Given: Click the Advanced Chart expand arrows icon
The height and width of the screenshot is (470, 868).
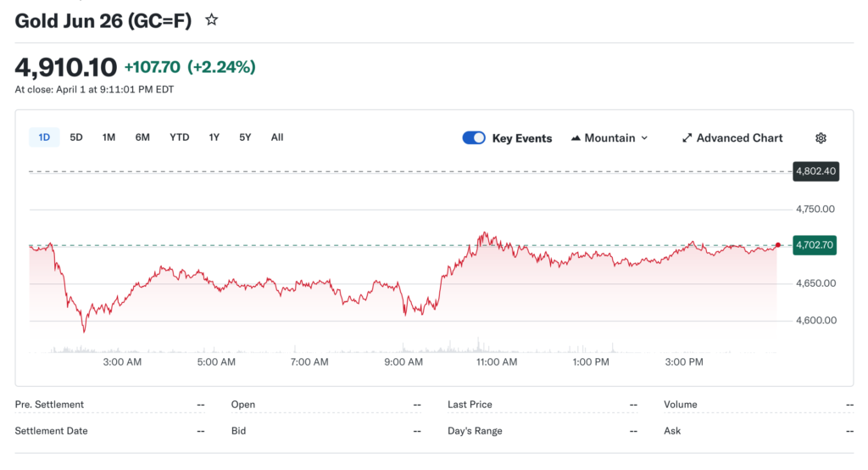Looking at the screenshot, I should (x=687, y=138).
